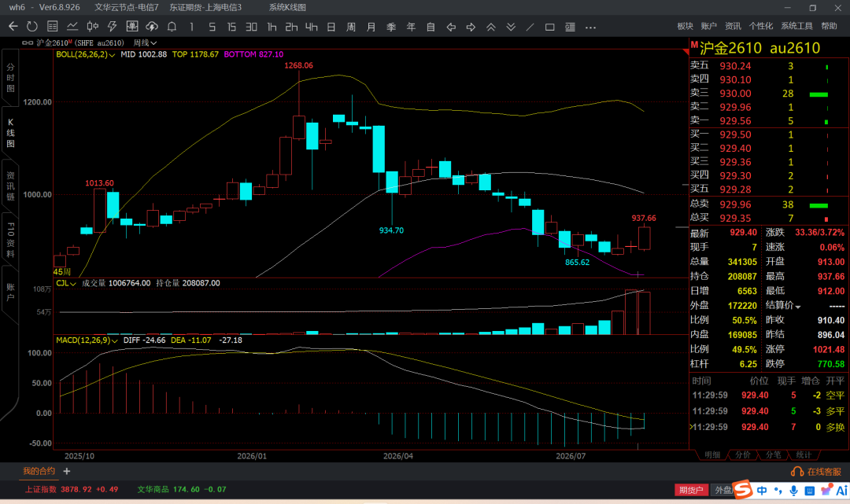Image resolution: width=850 pixels, height=504 pixels.
Task: Switch to the K线图 side tab
Action: [x=10, y=133]
